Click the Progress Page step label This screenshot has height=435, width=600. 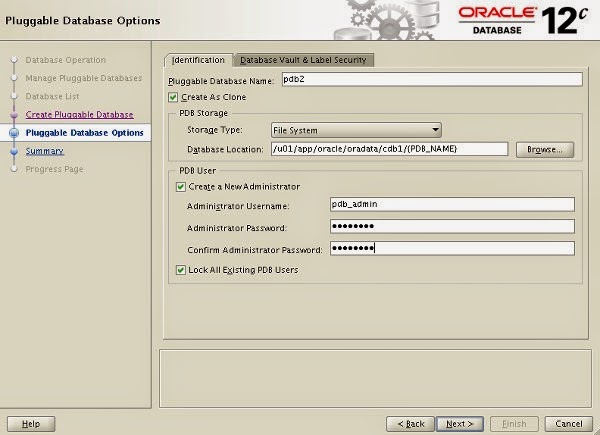coord(54,169)
